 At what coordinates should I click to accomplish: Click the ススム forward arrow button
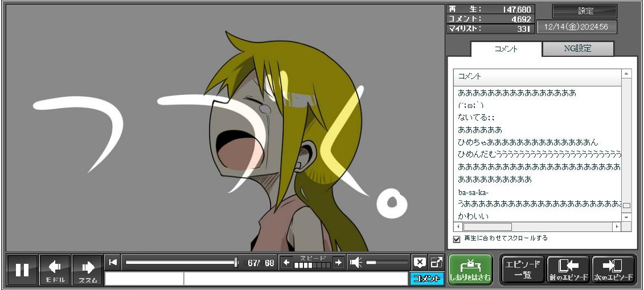[88, 270]
